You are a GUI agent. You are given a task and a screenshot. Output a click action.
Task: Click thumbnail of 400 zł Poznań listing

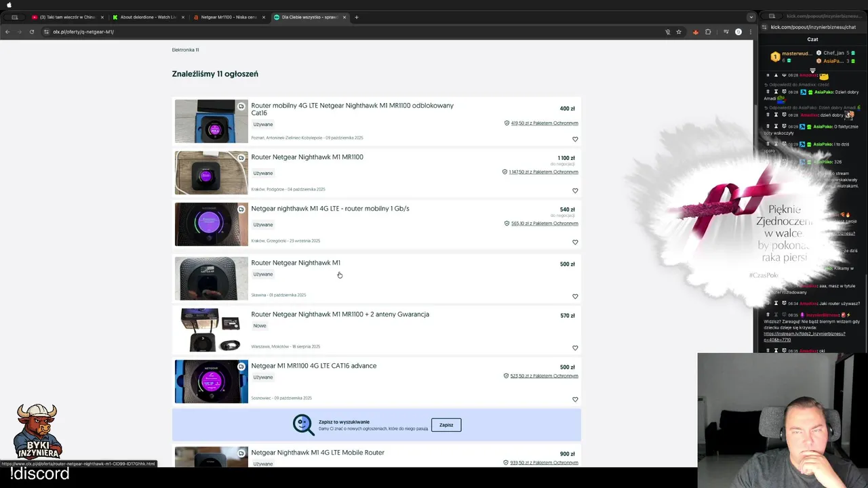tap(212, 121)
